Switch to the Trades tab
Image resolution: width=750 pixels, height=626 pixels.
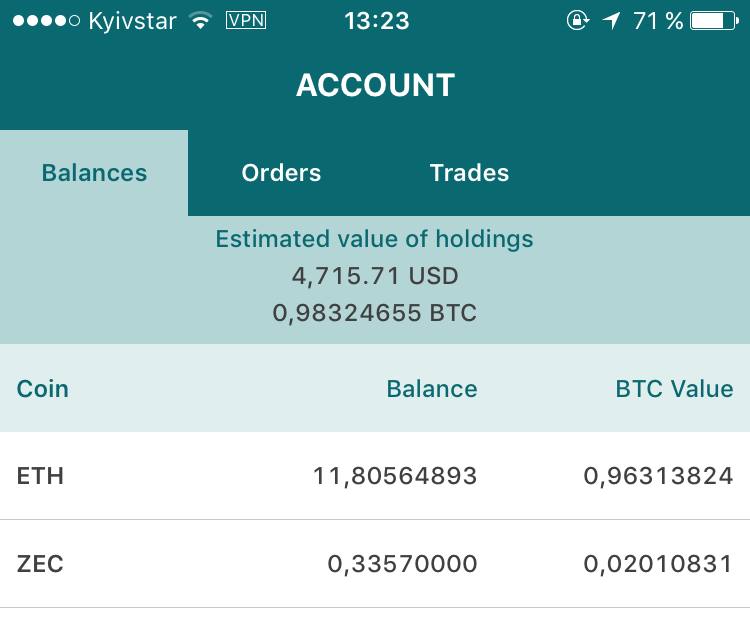[x=469, y=173]
